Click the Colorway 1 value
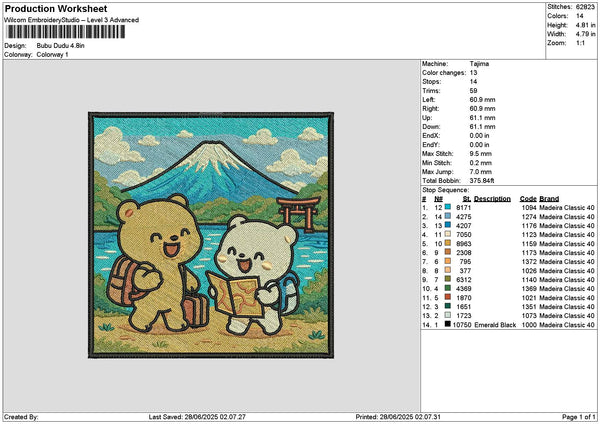 (x=52, y=55)
